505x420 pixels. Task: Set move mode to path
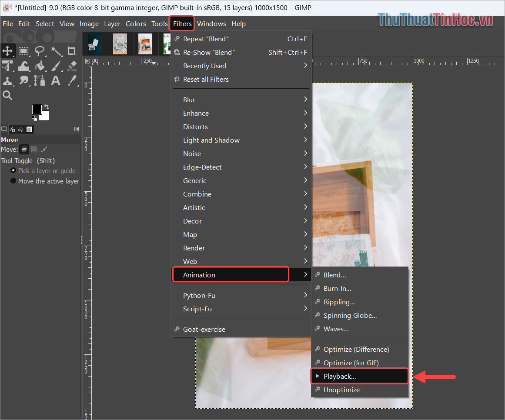click(44, 149)
